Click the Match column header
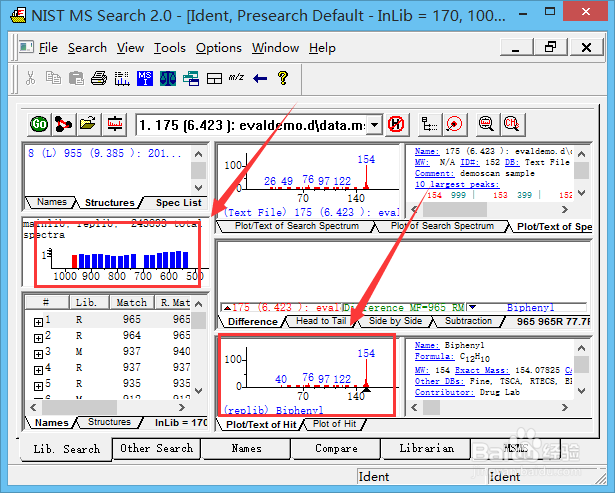615x493 pixels. pos(131,302)
